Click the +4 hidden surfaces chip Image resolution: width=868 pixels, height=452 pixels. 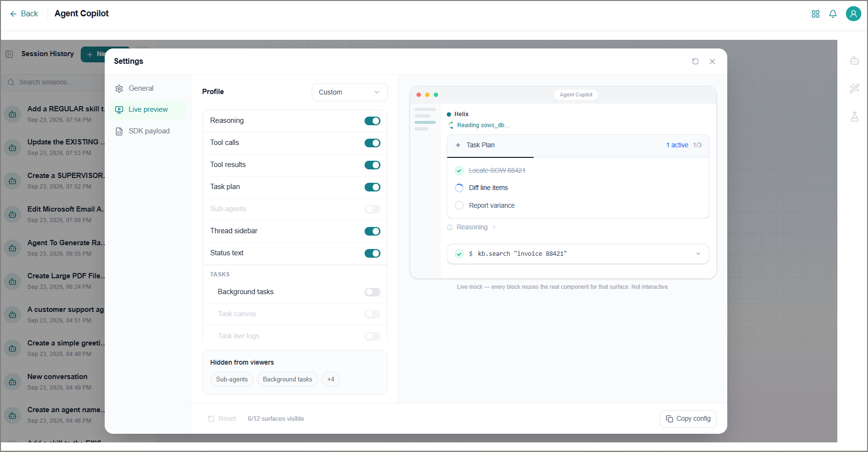[330, 380]
